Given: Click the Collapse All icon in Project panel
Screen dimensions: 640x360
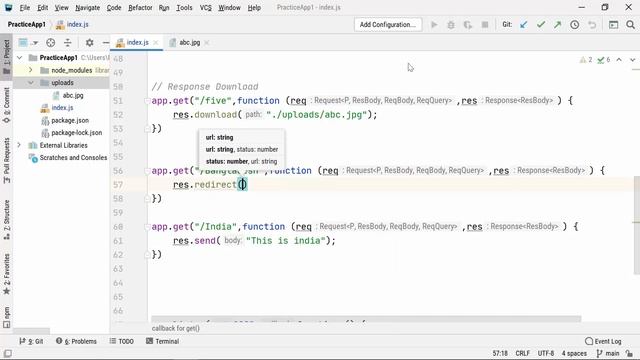Looking at the screenshot, I should [x=68, y=42].
